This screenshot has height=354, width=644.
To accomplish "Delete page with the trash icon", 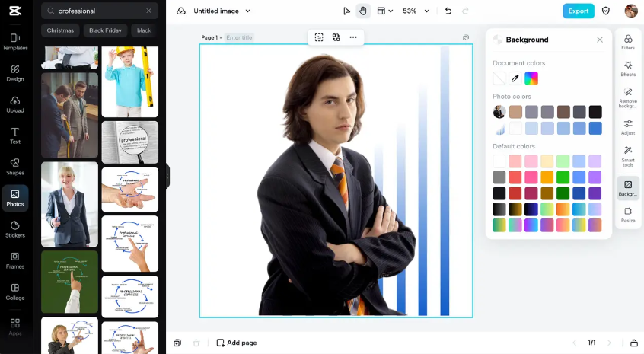I will (x=196, y=343).
